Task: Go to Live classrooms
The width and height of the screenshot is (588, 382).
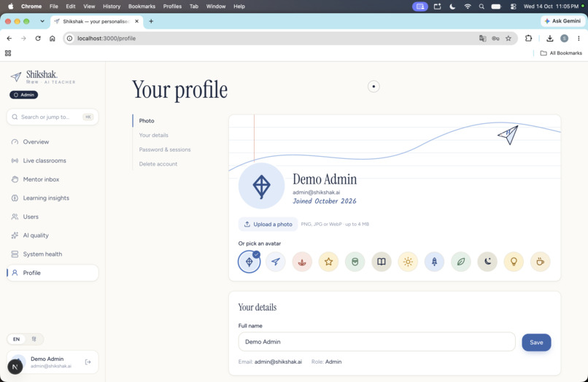Action: 53,160
